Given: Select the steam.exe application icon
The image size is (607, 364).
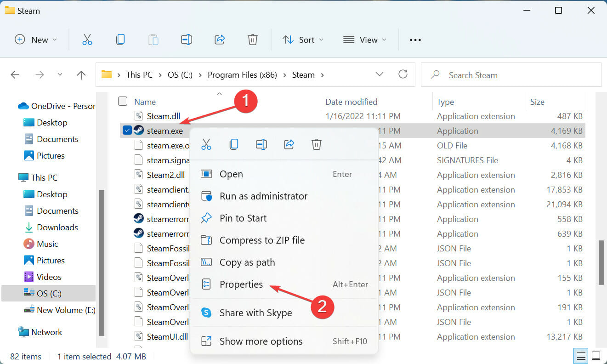Looking at the screenshot, I should pos(139,131).
